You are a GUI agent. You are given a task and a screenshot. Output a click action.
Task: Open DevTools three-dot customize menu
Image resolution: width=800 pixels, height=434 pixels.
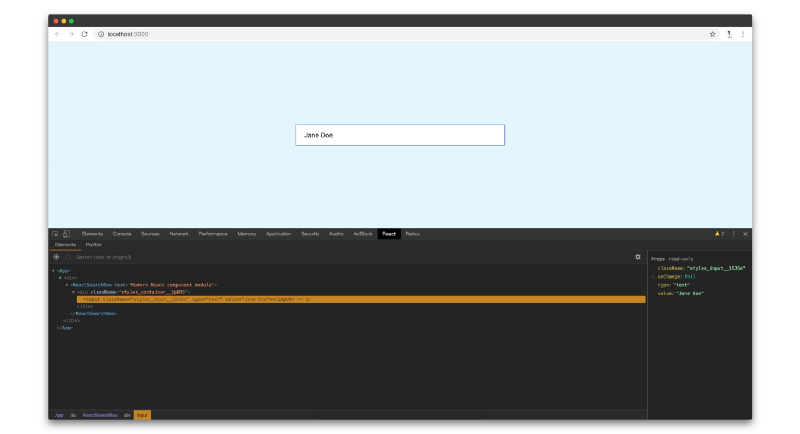733,233
